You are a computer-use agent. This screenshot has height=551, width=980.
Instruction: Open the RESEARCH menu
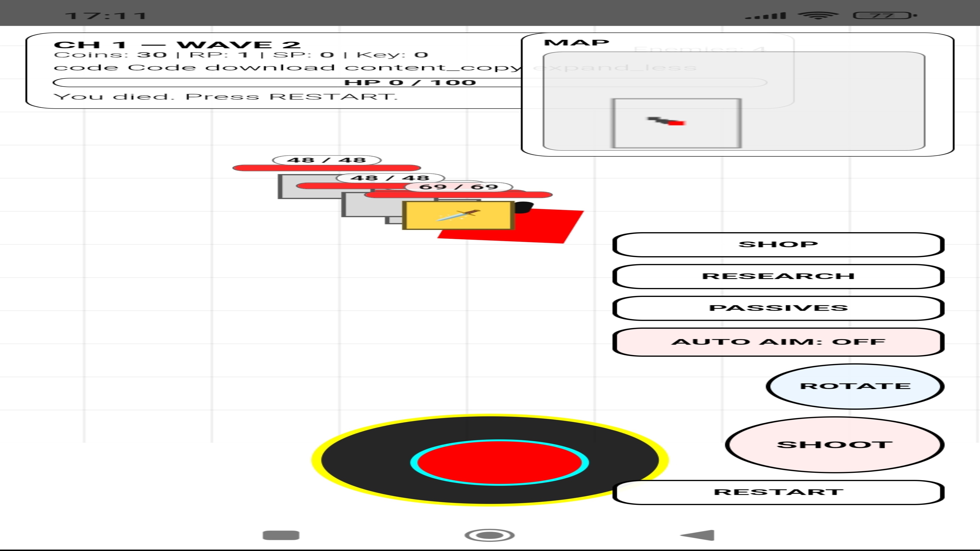pos(778,277)
